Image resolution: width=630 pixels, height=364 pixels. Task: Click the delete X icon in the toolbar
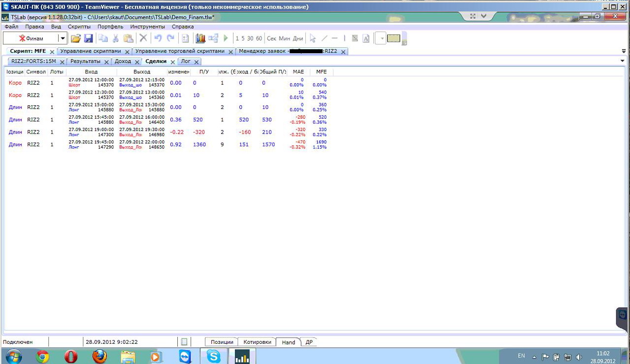click(x=143, y=38)
